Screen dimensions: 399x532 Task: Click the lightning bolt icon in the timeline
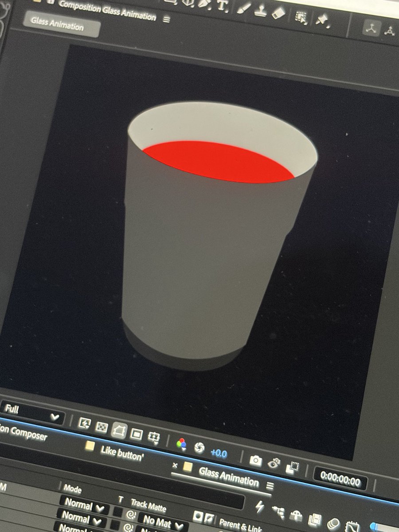[x=260, y=506]
